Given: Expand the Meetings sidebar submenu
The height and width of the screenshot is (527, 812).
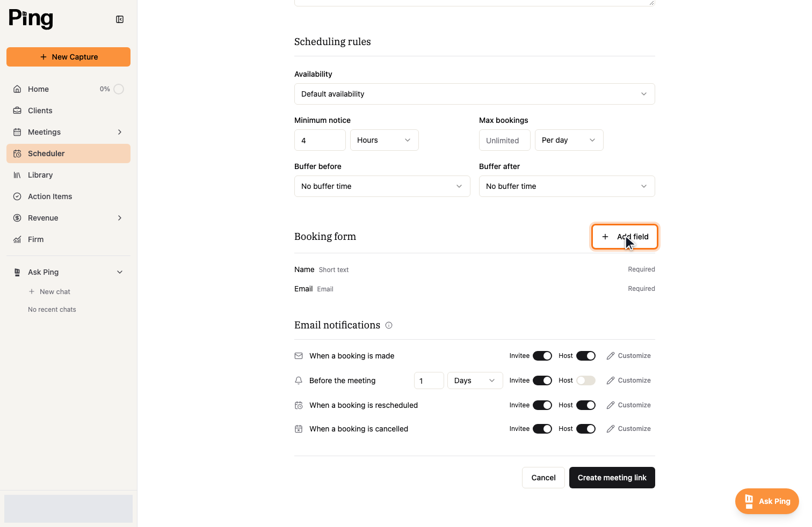Looking at the screenshot, I should (120, 132).
